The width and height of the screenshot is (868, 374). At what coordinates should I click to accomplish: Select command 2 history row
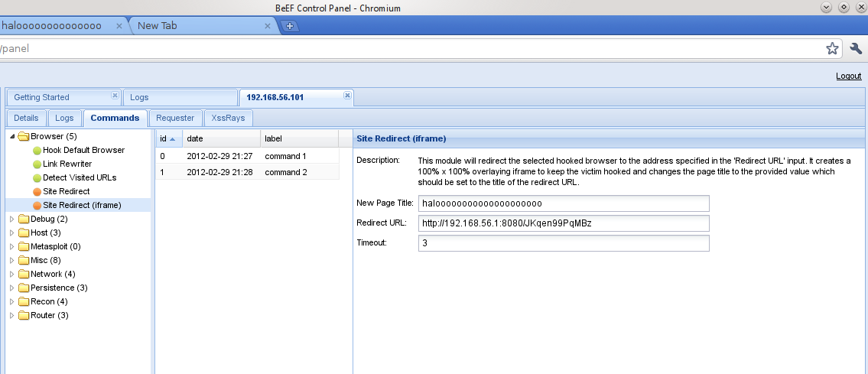248,172
